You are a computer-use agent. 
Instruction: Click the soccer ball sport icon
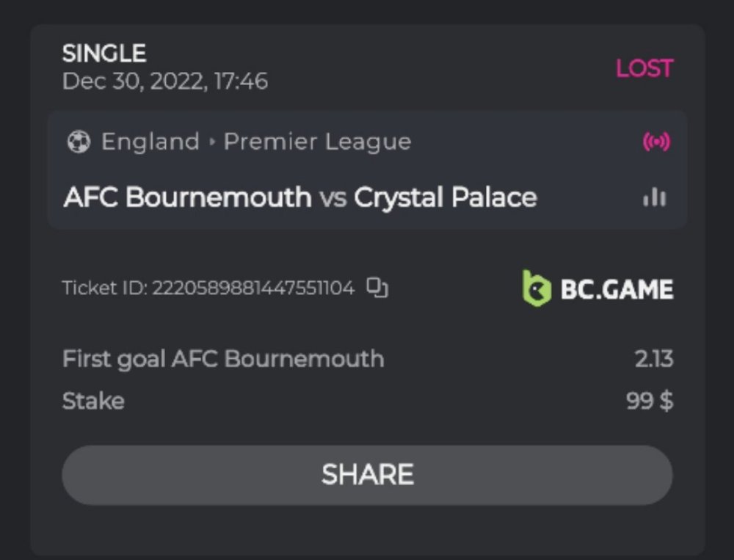click(78, 142)
